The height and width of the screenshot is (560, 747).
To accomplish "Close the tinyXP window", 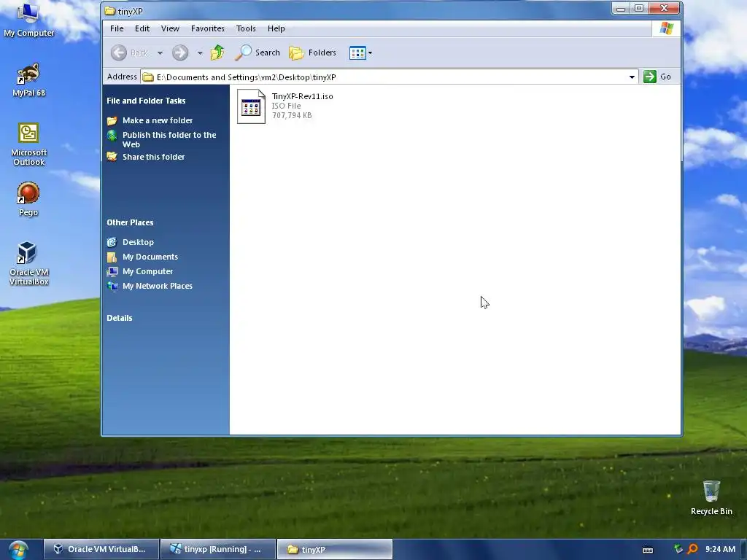I will click(664, 8).
